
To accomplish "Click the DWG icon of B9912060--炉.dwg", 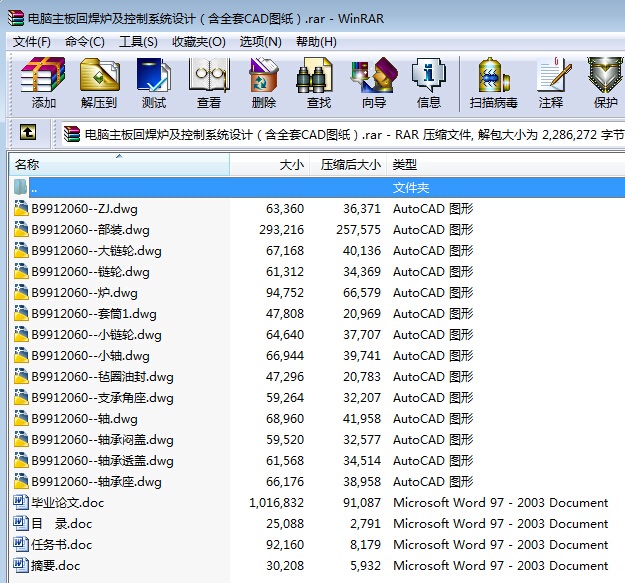I will pos(21,292).
